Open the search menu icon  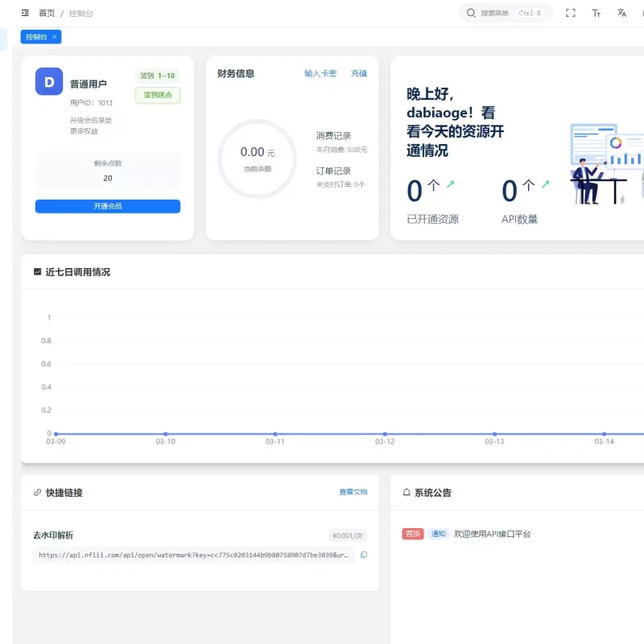[x=471, y=13]
